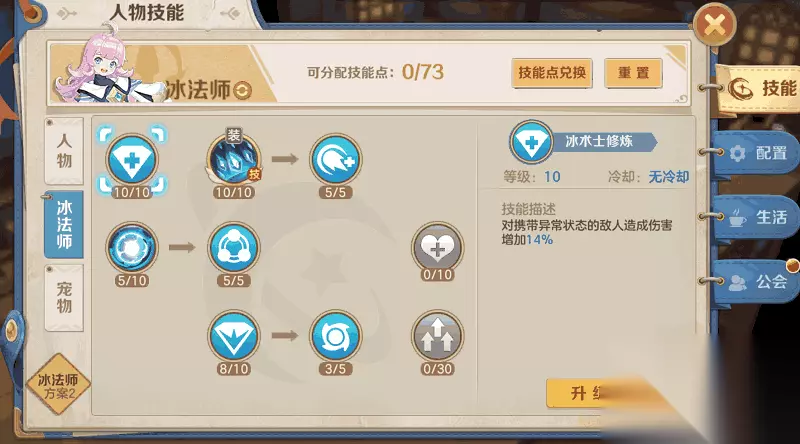
Task: Switch to the 宠物 side tab
Action: [x=64, y=298]
